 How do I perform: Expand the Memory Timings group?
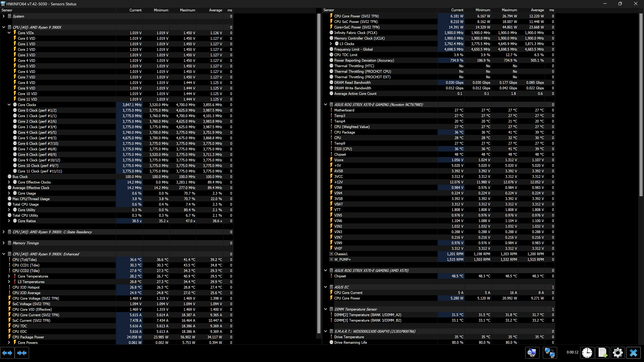[x=4, y=243]
